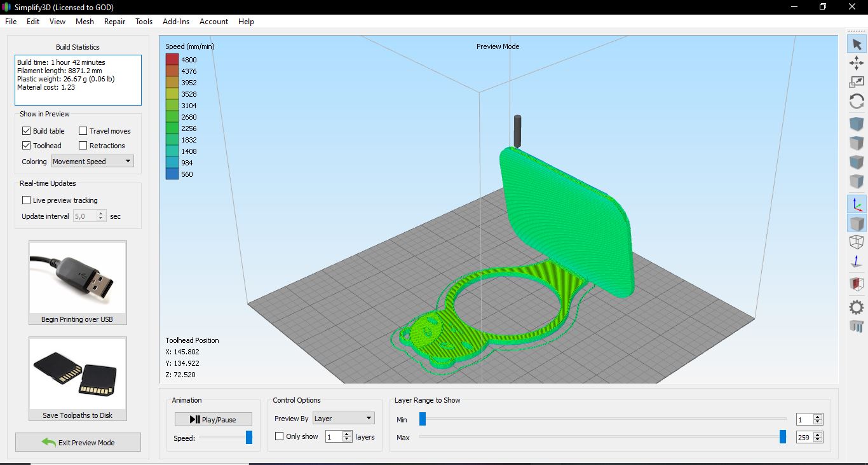Click the 'Material cost: 1.23' line

pos(46,87)
